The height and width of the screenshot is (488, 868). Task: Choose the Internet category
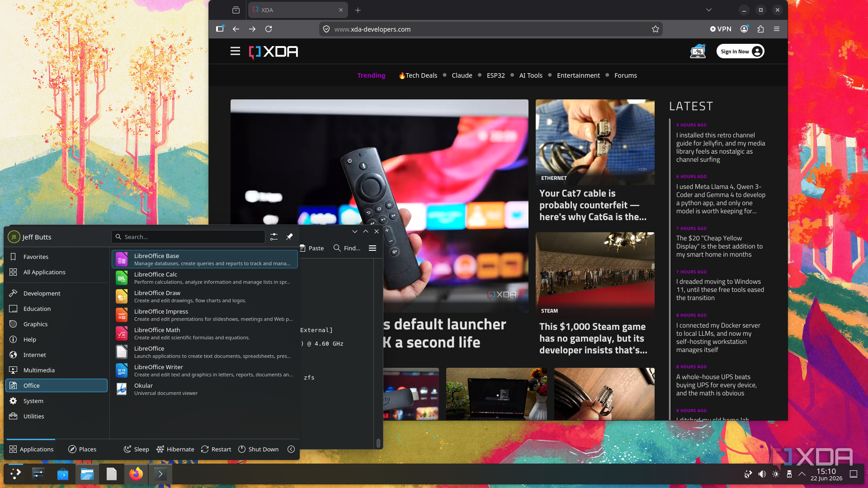click(57, 355)
